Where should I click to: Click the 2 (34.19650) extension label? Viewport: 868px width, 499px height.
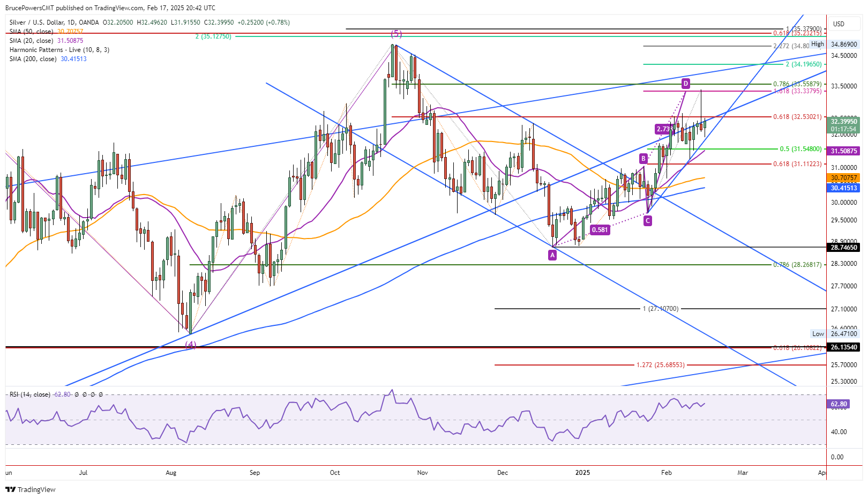[x=804, y=64]
